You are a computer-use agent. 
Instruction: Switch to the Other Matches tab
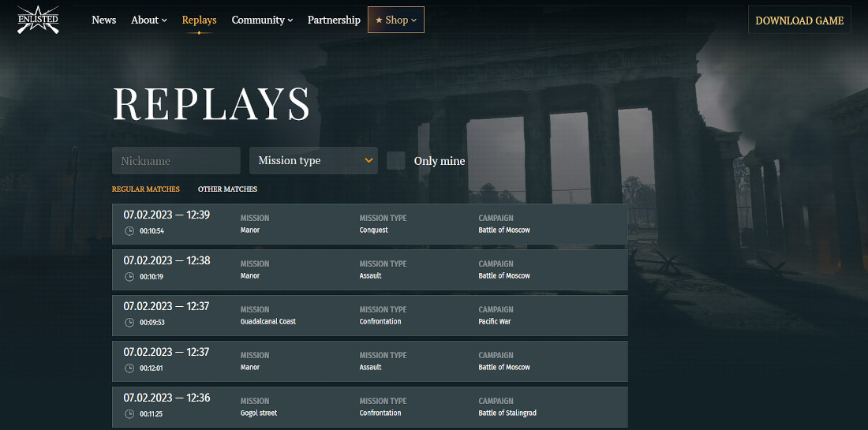[227, 189]
